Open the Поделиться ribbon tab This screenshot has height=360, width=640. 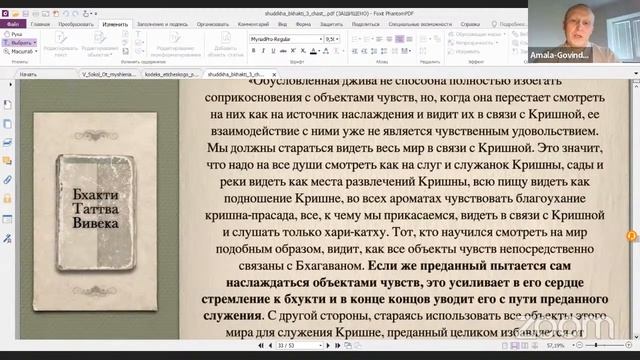(365, 24)
